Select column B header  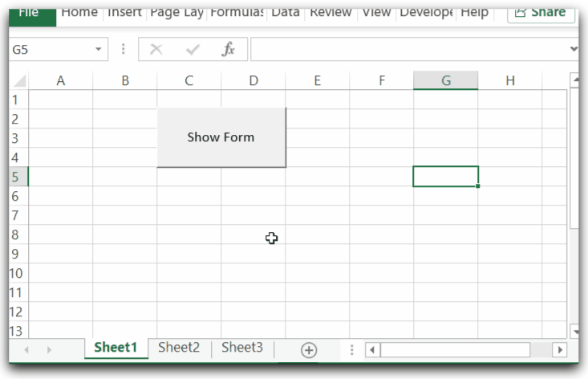tap(125, 80)
